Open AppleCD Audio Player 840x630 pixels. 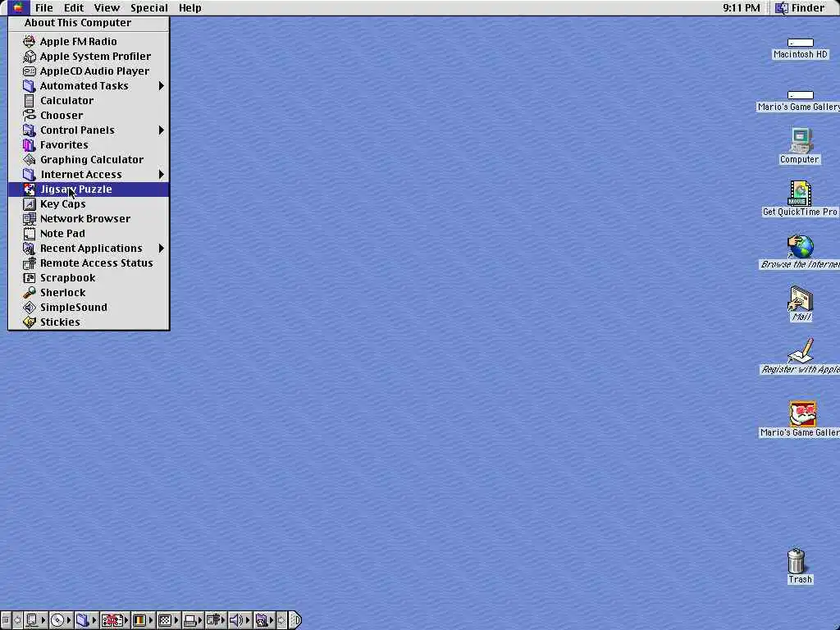click(x=89, y=71)
